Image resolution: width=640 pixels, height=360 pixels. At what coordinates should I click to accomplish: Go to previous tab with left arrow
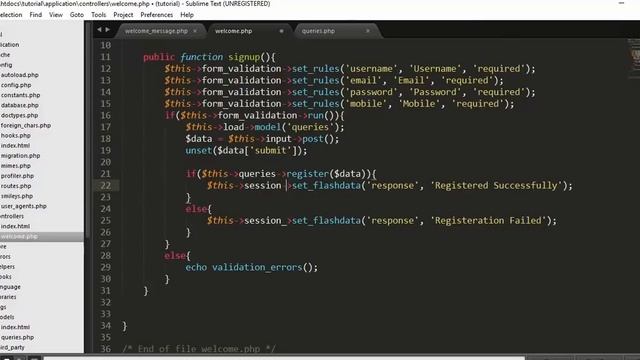click(x=99, y=29)
